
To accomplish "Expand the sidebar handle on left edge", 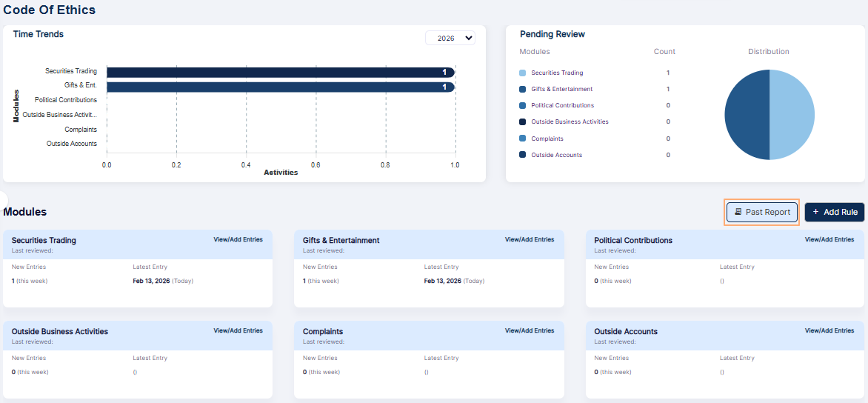I will pyautogui.click(x=3, y=199).
